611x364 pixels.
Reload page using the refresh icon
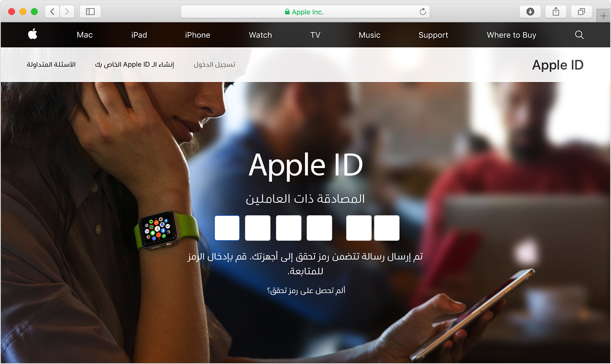click(423, 11)
